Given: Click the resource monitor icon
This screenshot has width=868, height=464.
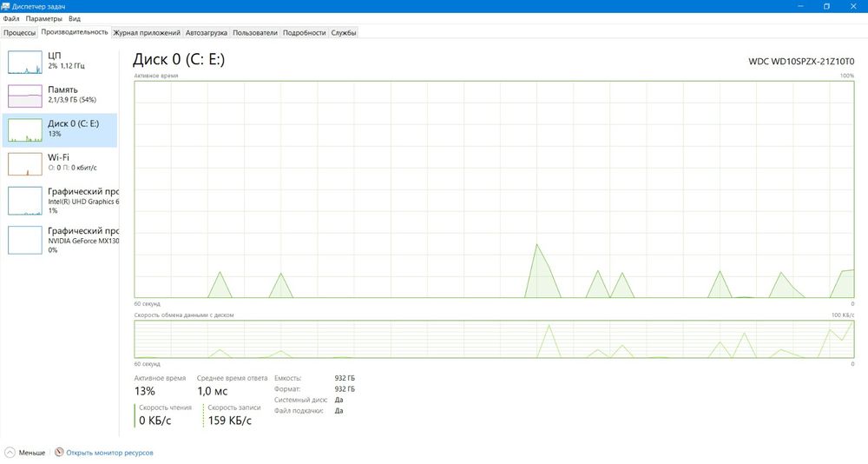Looking at the screenshot, I should [x=59, y=453].
